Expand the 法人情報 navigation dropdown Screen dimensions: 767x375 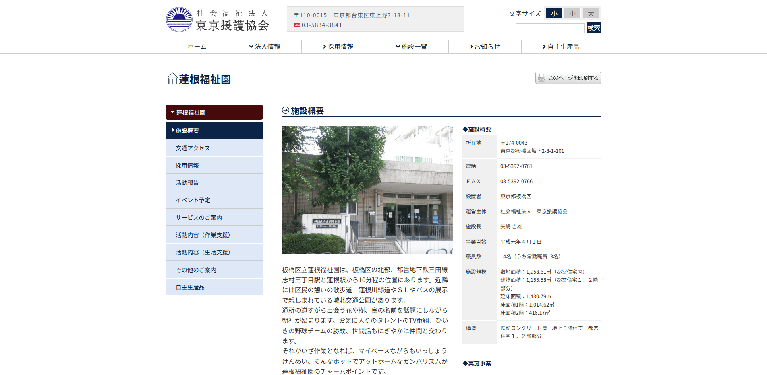(265, 46)
